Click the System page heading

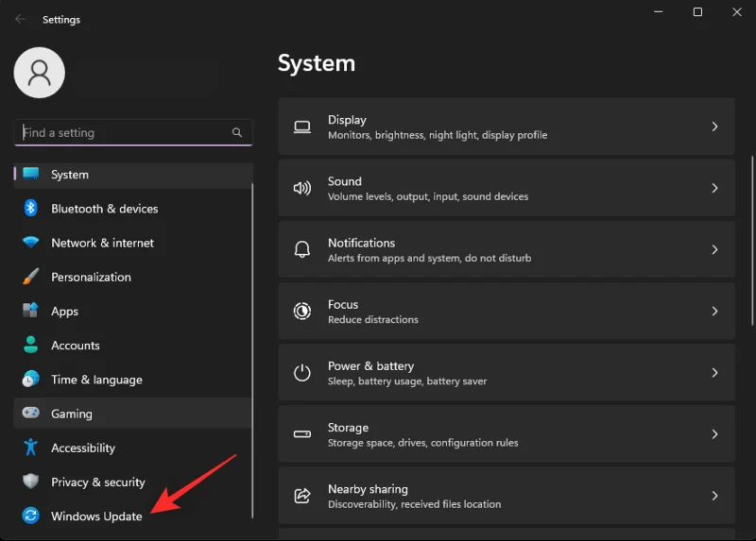point(317,63)
